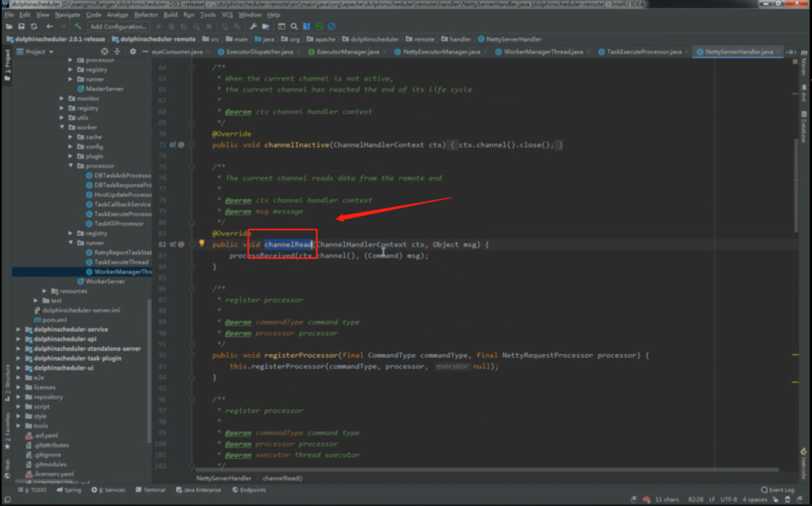Click the lightbulb intention icon on line 82
812x506 pixels.
pos(201,243)
